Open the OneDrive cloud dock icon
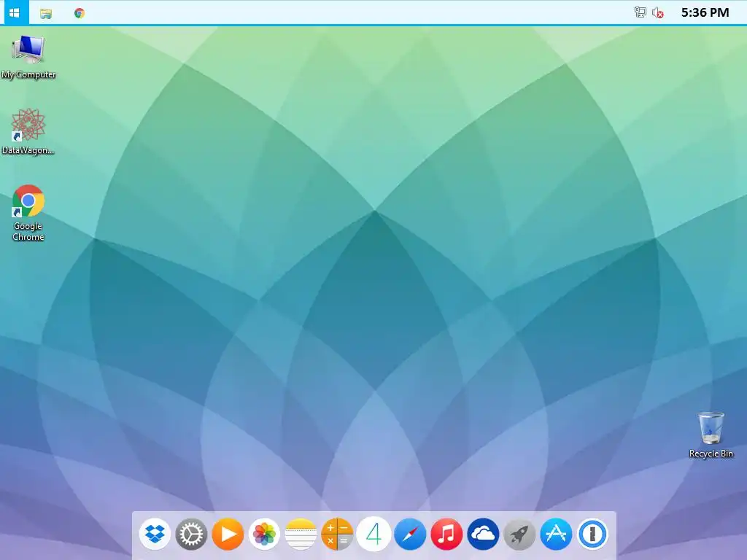Screen dimensions: 747x560 point(483,534)
